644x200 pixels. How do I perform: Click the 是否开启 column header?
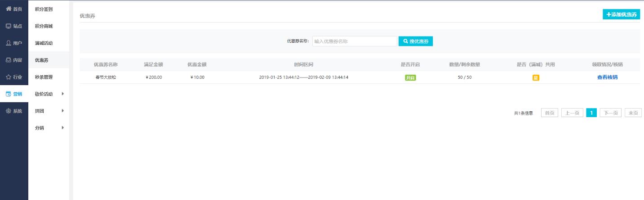tap(410, 64)
